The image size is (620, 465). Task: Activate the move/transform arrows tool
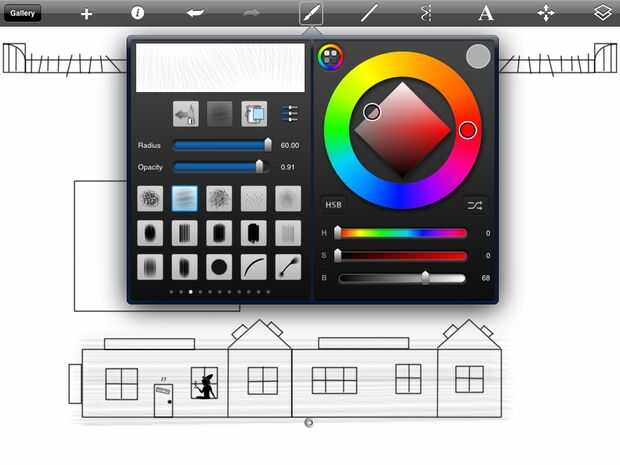click(x=546, y=13)
